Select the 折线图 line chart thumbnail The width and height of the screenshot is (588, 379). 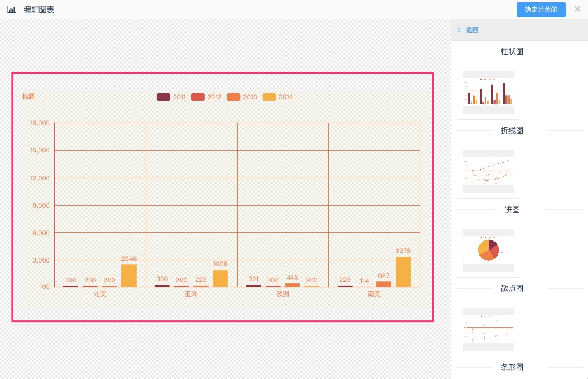coord(488,171)
